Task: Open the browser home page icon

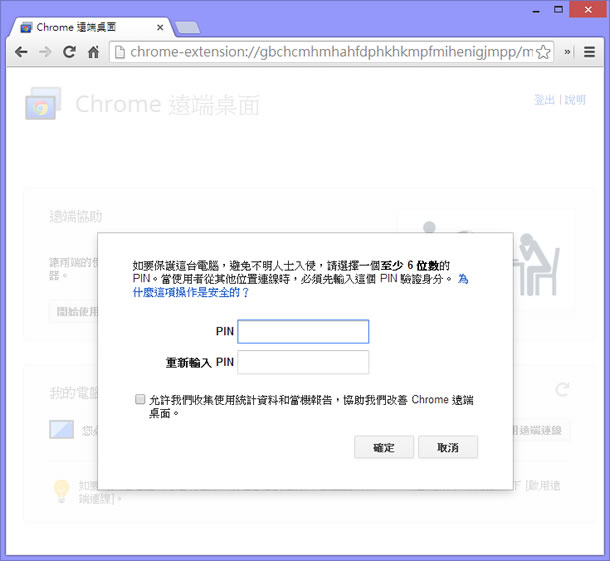Action: coord(93,52)
